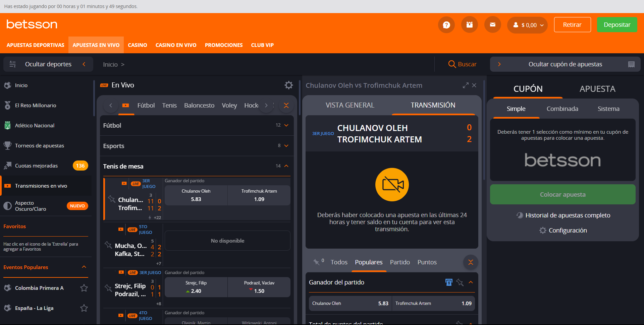Select the Sistema bet type tab

click(x=608, y=109)
